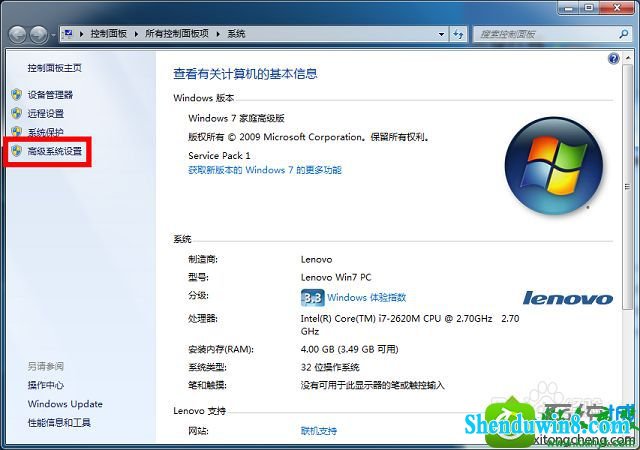Open 高级系统设置 link
This screenshot has width=640, height=450.
(55, 151)
